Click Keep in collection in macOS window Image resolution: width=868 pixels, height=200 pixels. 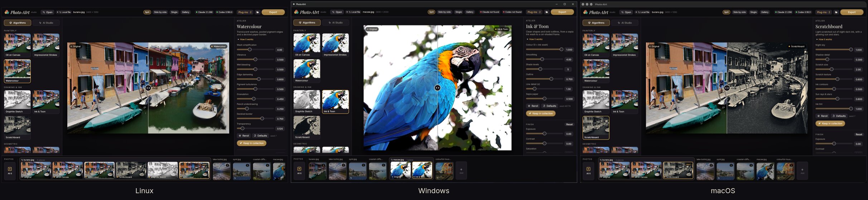pos(830,124)
